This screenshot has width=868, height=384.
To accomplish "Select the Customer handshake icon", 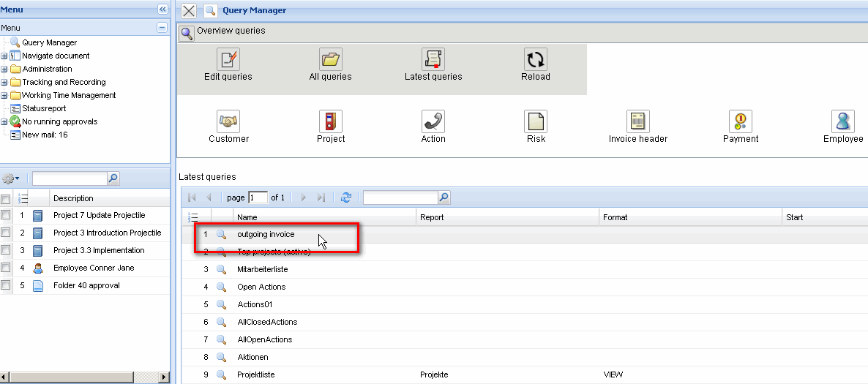I will point(228,121).
